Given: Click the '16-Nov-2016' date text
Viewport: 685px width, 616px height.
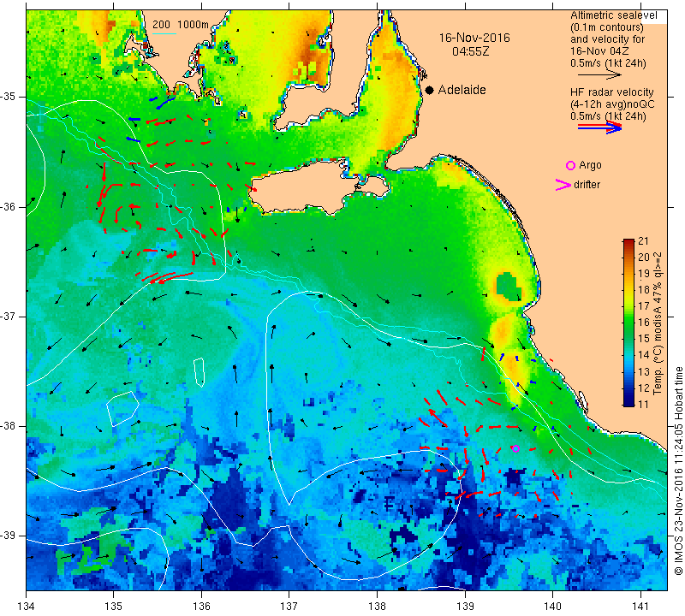Looking at the screenshot, I should tap(474, 38).
